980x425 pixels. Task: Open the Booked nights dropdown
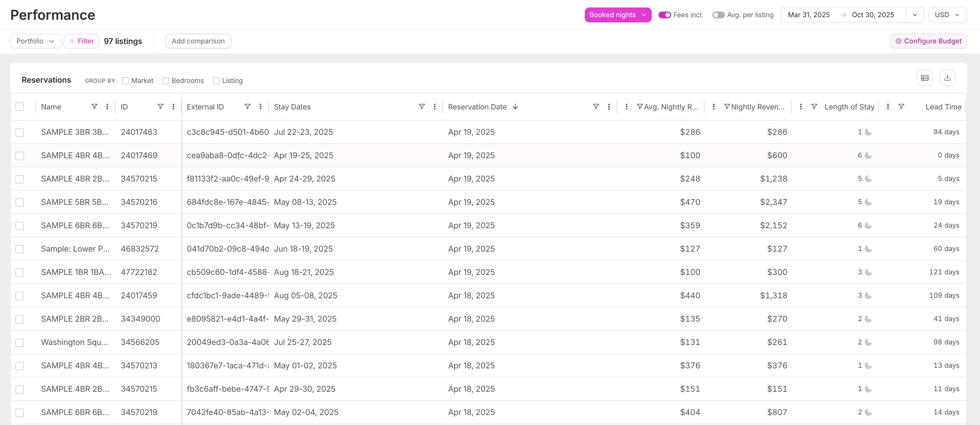(x=618, y=15)
